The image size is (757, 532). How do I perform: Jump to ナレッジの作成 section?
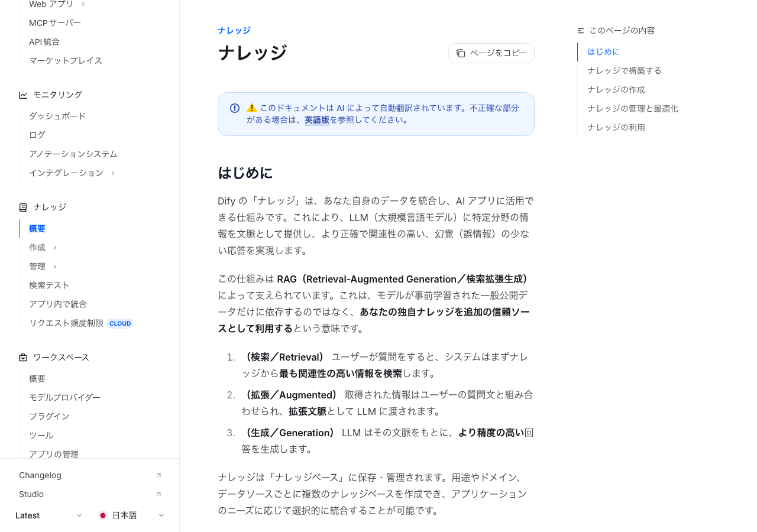(x=616, y=90)
